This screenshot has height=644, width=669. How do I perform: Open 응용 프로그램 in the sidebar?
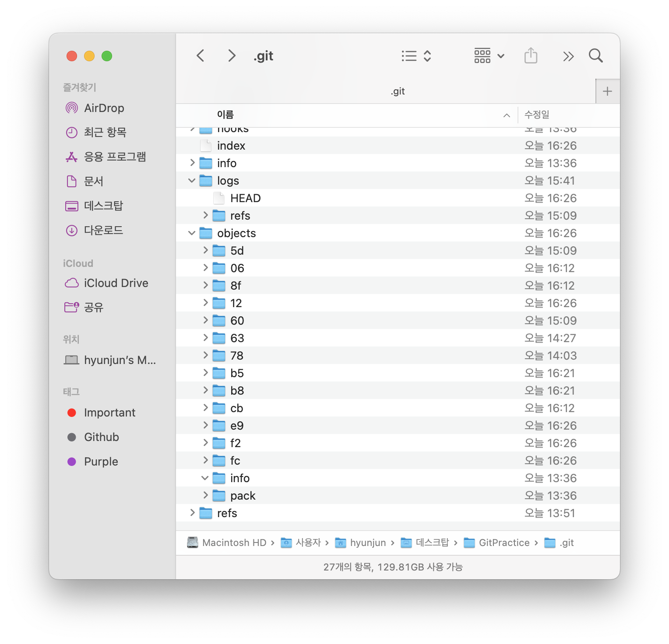tap(105, 157)
